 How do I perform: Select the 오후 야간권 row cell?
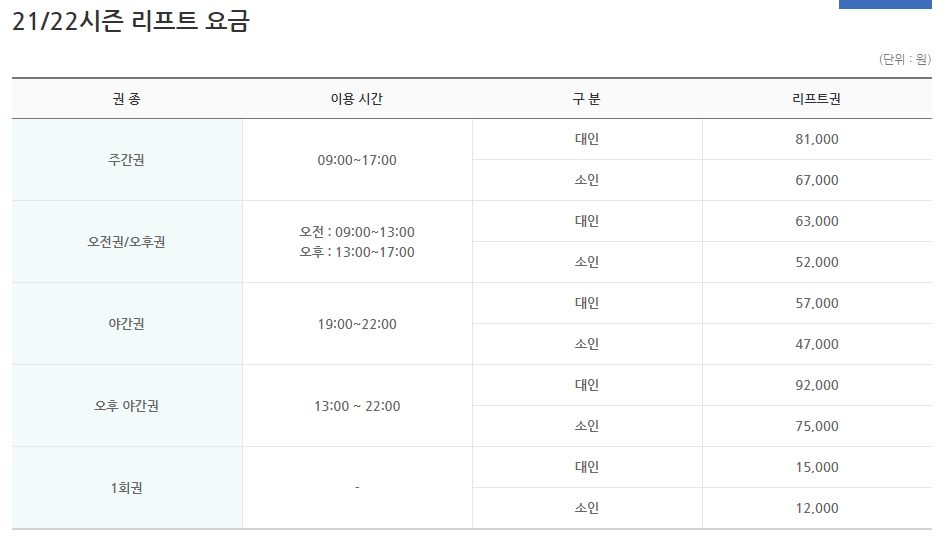(x=127, y=406)
